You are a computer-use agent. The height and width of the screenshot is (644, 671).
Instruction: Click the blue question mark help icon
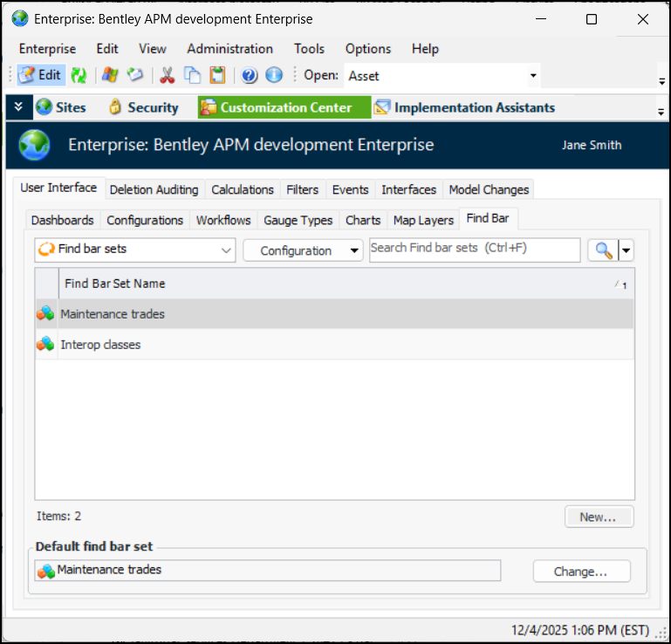tap(249, 75)
